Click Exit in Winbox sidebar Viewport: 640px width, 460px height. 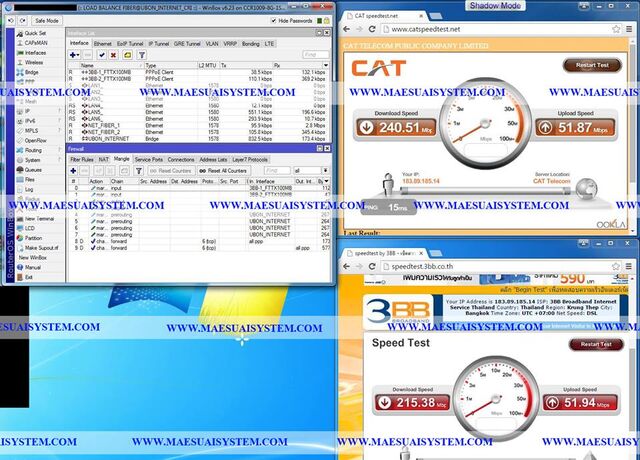(x=29, y=277)
